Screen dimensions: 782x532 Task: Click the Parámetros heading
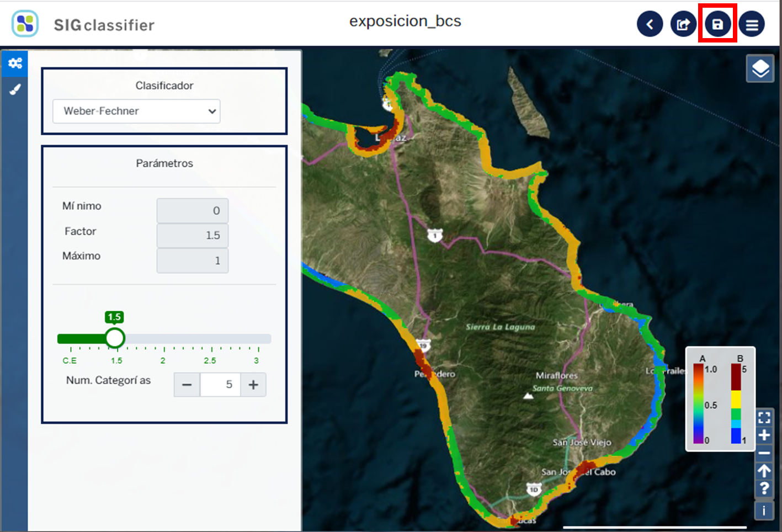coord(164,163)
